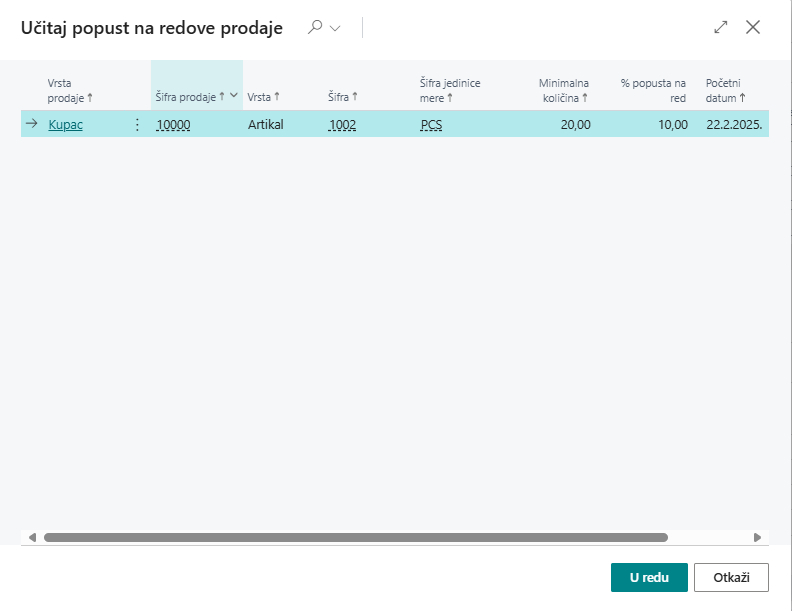
Task: Close the discount dialog window
Action: (x=753, y=28)
